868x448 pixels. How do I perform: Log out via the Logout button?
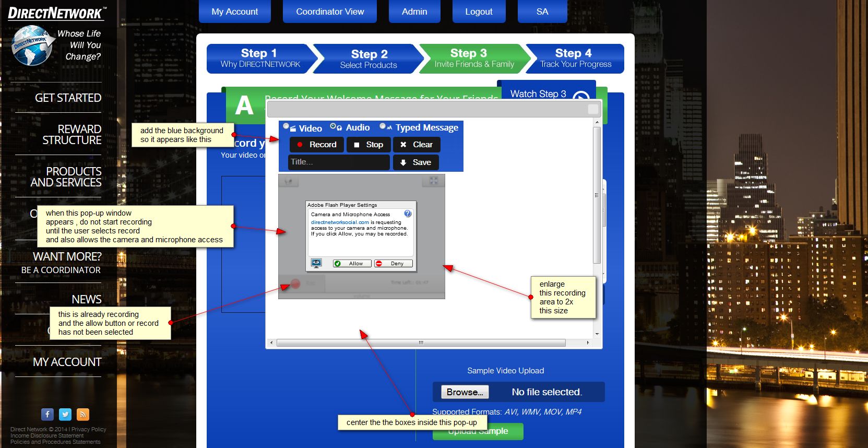pos(479,11)
